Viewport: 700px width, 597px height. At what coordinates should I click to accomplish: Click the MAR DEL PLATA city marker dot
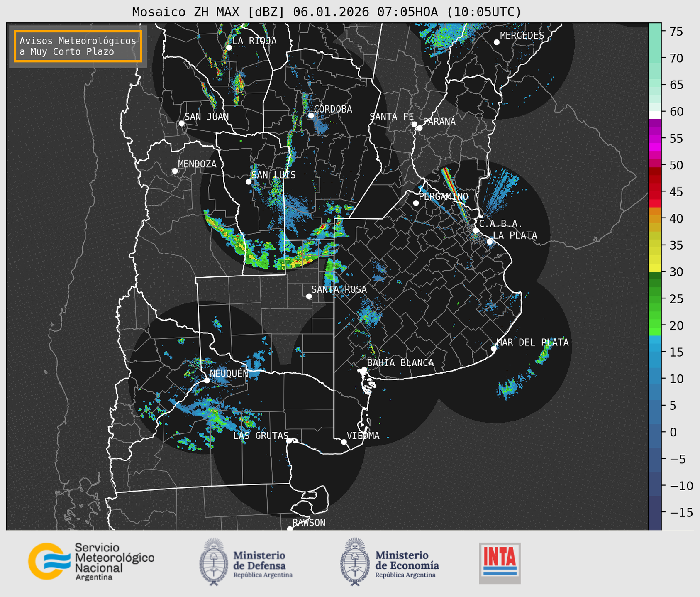click(494, 349)
